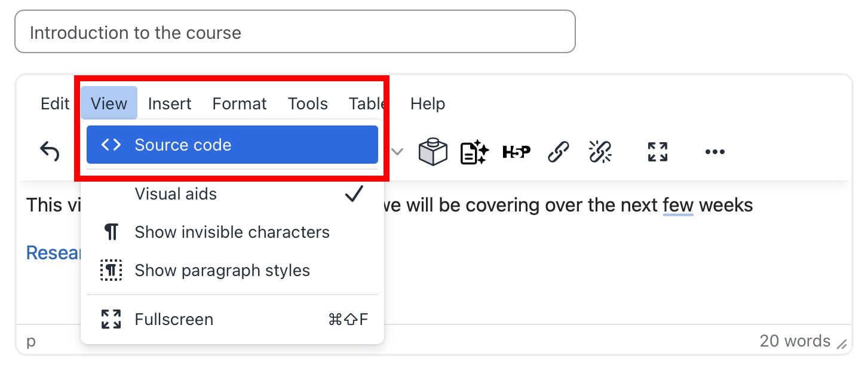Click the fullscreen toolbar icon

657,152
